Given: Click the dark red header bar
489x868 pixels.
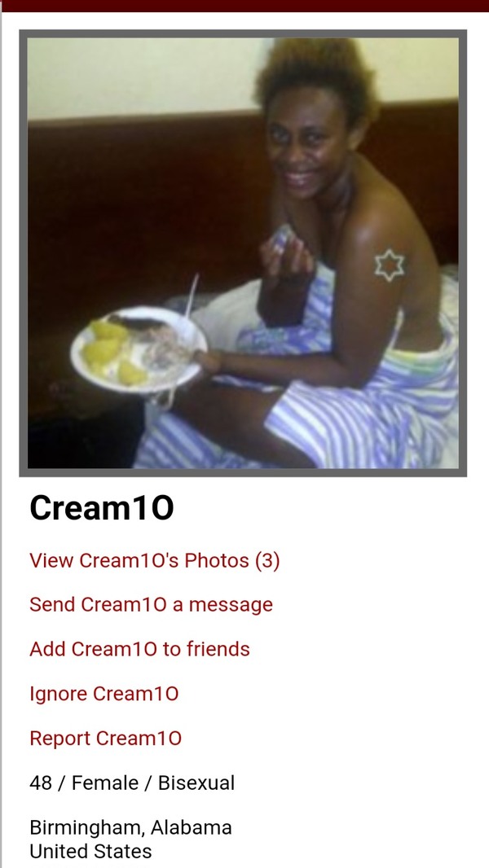Looking at the screenshot, I should [x=244, y=6].
